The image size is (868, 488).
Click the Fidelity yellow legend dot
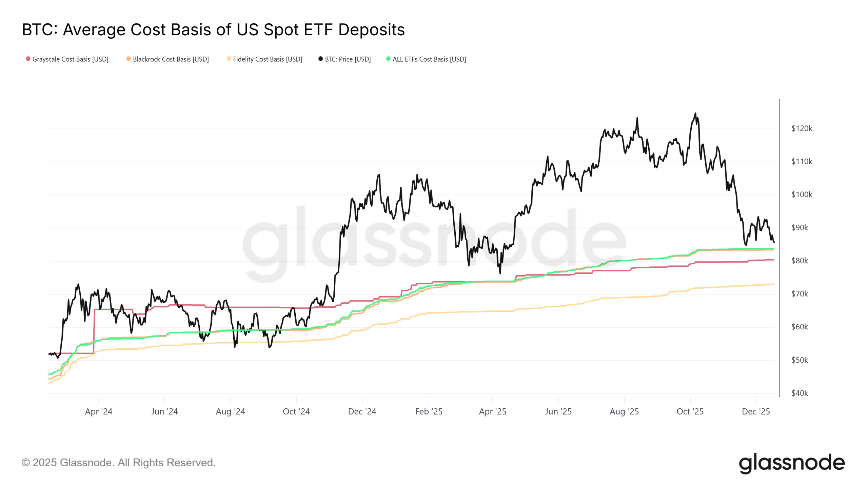pos(229,59)
